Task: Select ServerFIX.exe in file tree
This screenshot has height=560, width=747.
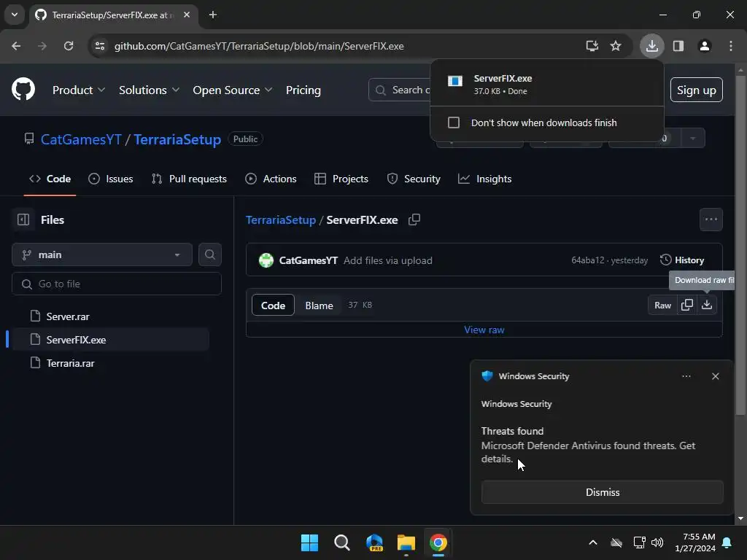Action: 109,340
